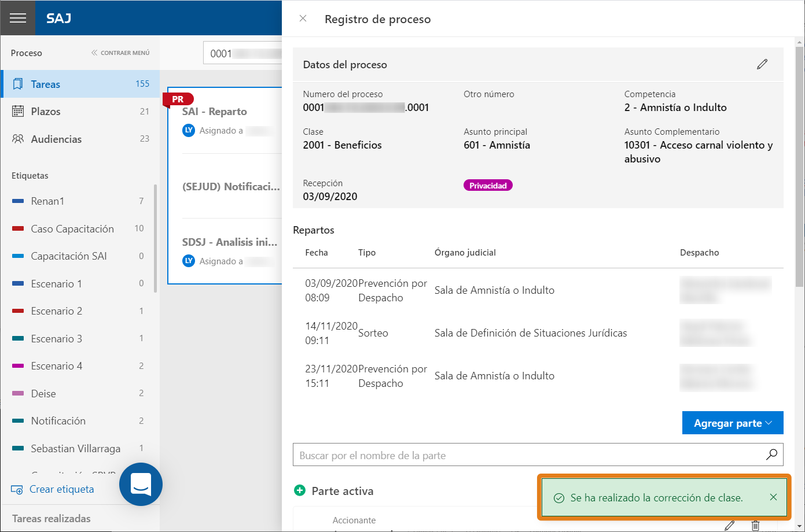This screenshot has height=532, width=805.
Task: Open the hamburger main menu
Action: (x=18, y=18)
